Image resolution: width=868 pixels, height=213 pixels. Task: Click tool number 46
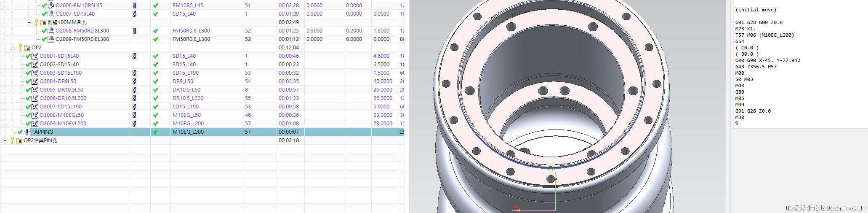pos(248,115)
